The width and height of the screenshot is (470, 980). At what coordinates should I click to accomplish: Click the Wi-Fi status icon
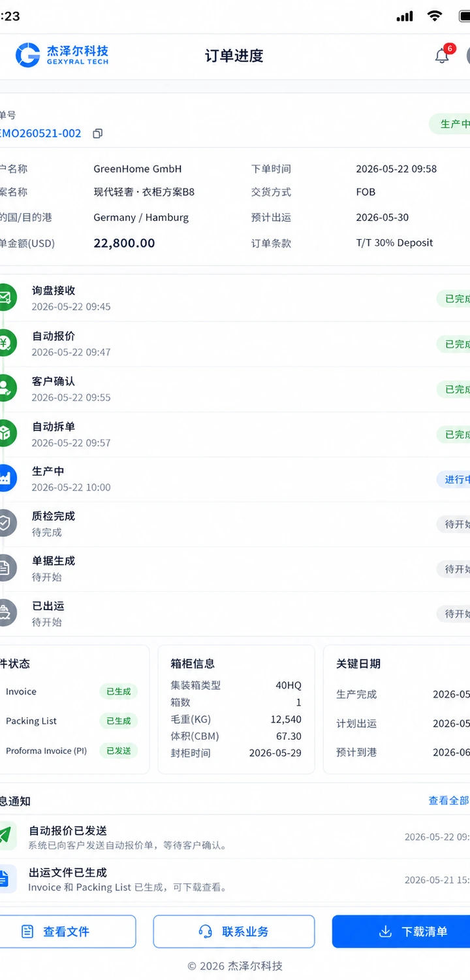coord(435,16)
